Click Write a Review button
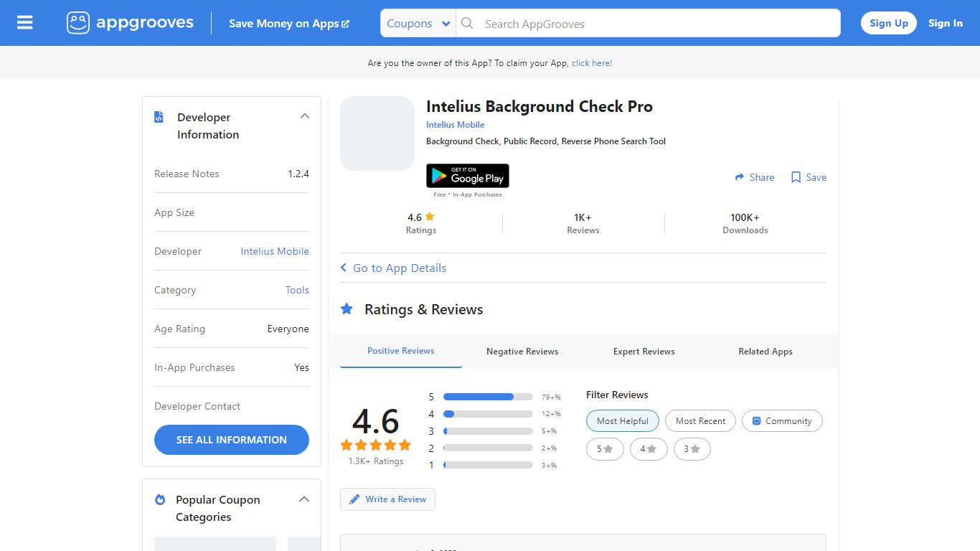Viewport: 980px width, 551px height. coord(387,499)
